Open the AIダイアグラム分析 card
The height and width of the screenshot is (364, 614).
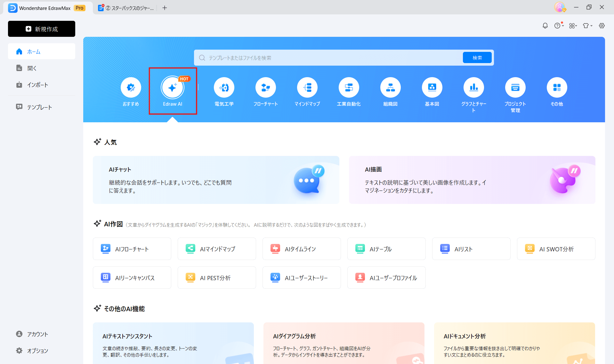[344, 343]
